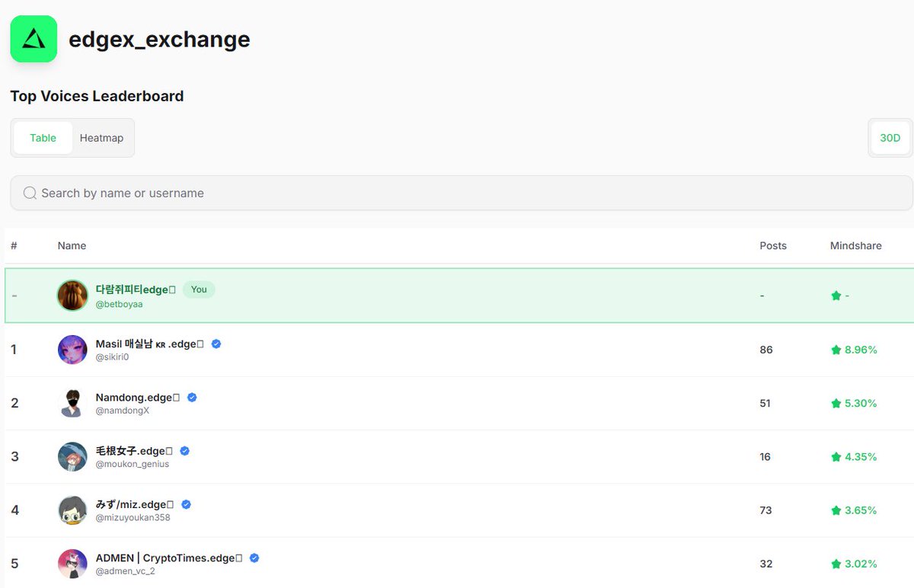Click green star beside 4.35% mindshare
The height and width of the screenshot is (588, 914).
pos(836,457)
